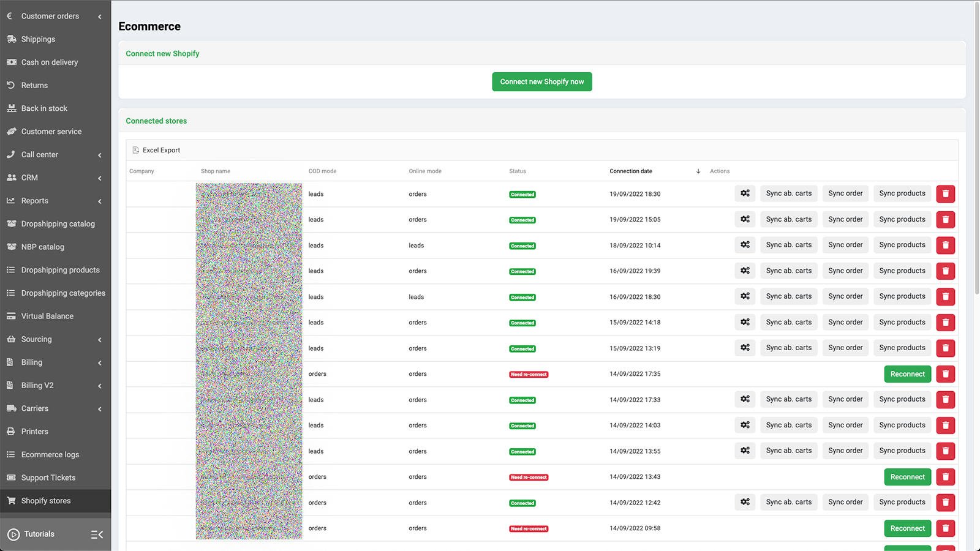980x551 pixels.
Task: Click the Back in stock sidebar icon
Action: (12, 108)
